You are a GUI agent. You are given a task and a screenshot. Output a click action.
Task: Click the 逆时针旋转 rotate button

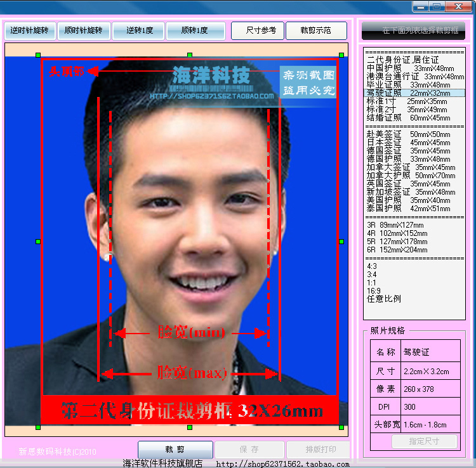(30, 30)
